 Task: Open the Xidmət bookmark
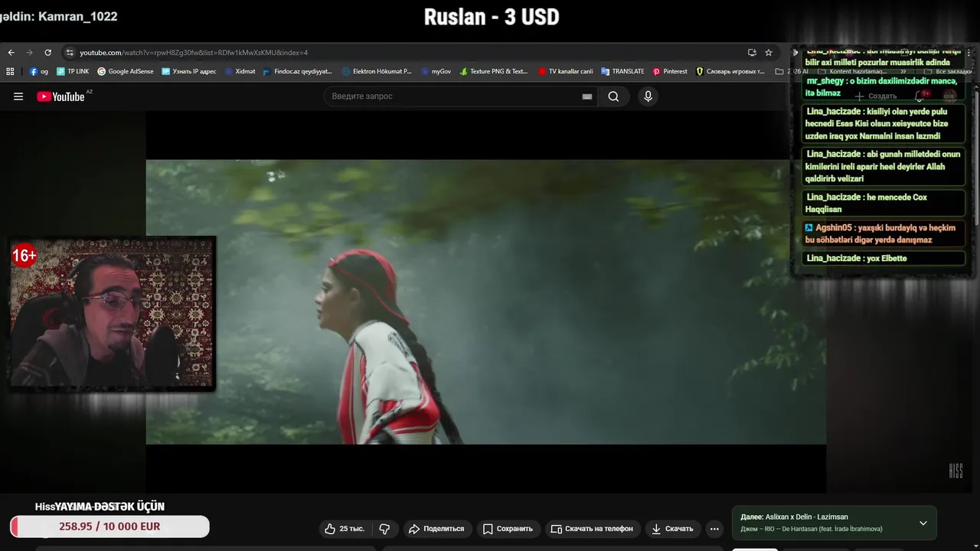[240, 71]
